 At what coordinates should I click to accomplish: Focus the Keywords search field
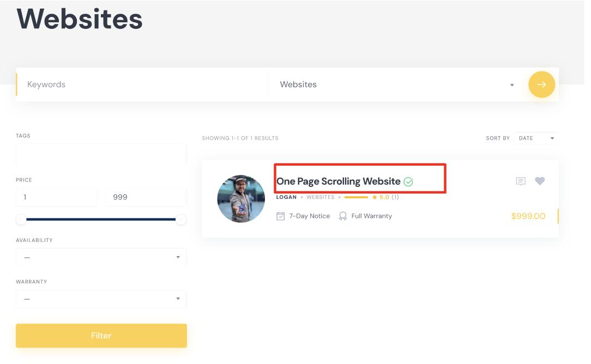click(x=143, y=84)
